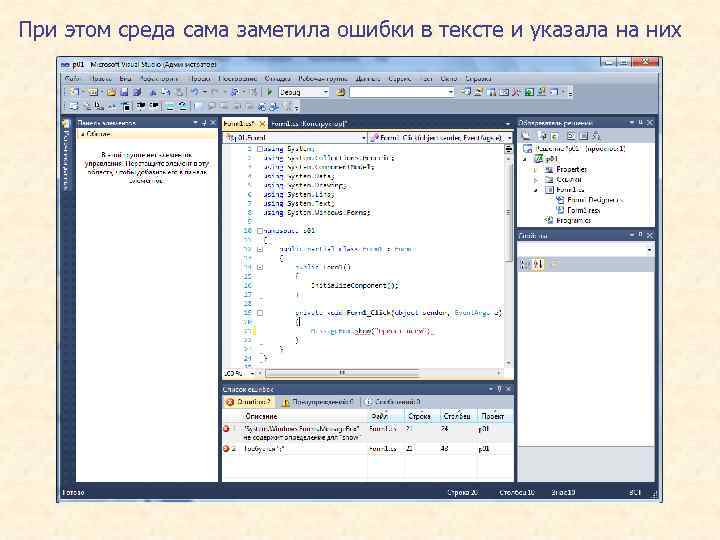Open the search combo box dropdown in toolbar
The height and width of the screenshot is (540, 720).
450,92
